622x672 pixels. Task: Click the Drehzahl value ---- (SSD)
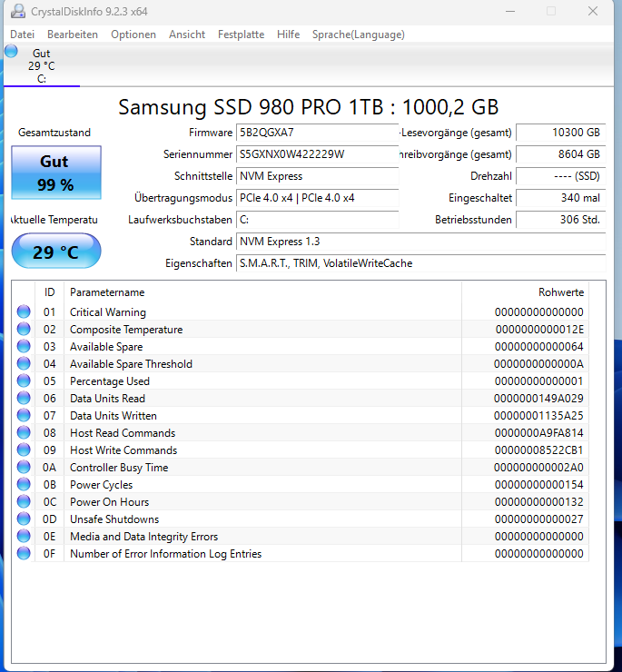560,176
